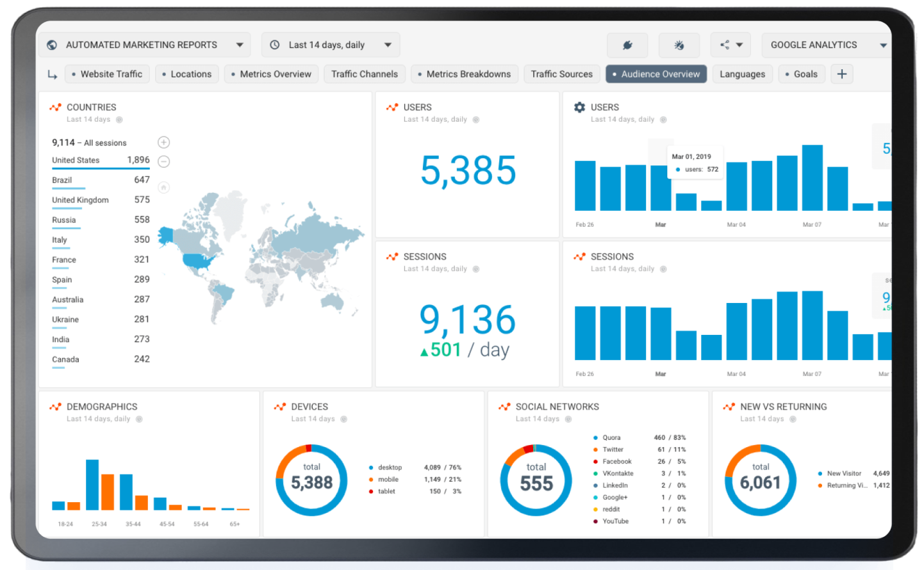The width and height of the screenshot is (924, 570).
Task: Open the Goals tab
Action: click(x=802, y=74)
